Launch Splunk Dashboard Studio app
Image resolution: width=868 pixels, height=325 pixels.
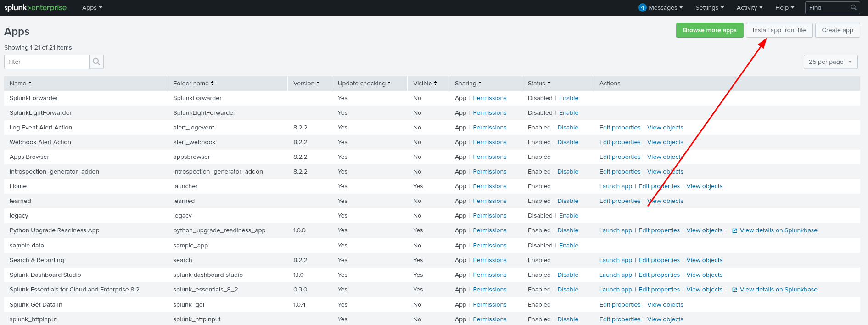[x=616, y=275]
